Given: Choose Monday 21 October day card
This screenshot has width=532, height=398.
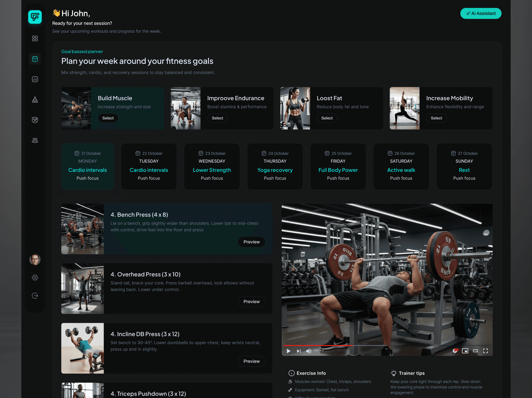Looking at the screenshot, I should click(88, 166).
